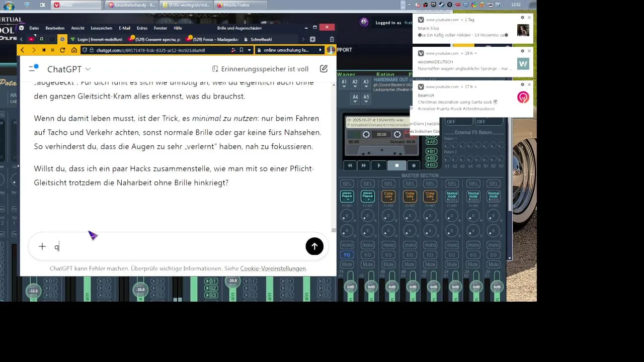Open Vivaldi closed tabs trash
Image resolution: width=644 pixels, height=362 pixels.
click(x=332, y=39)
